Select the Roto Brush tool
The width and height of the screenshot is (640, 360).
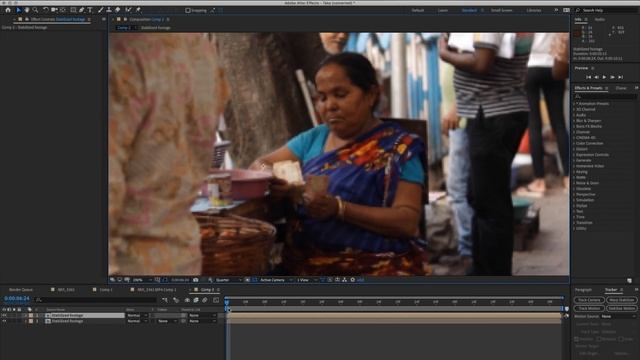pyautogui.click(x=129, y=10)
